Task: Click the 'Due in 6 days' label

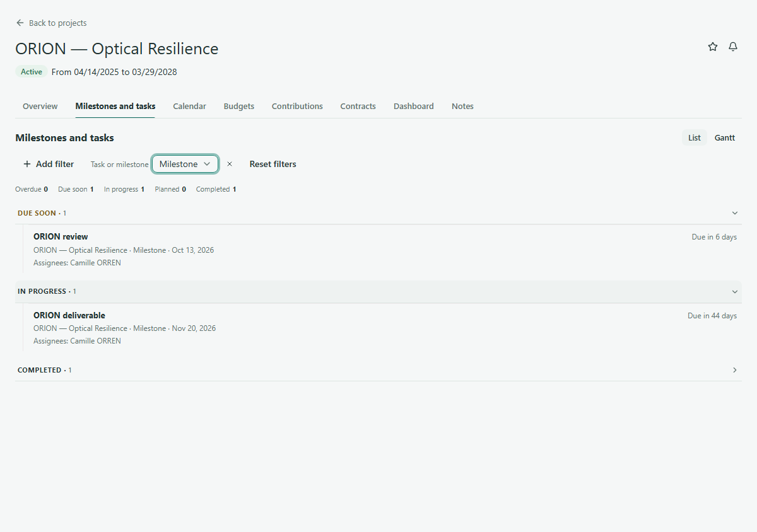Action: click(x=714, y=237)
